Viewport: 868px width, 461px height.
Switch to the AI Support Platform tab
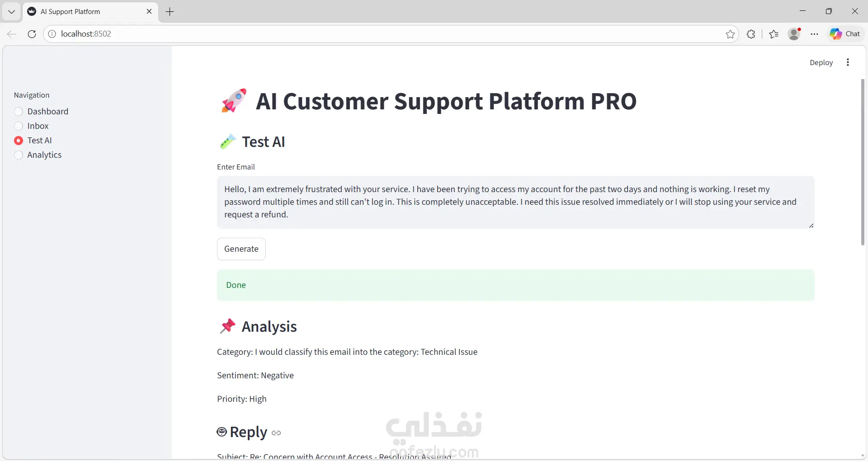pos(86,12)
